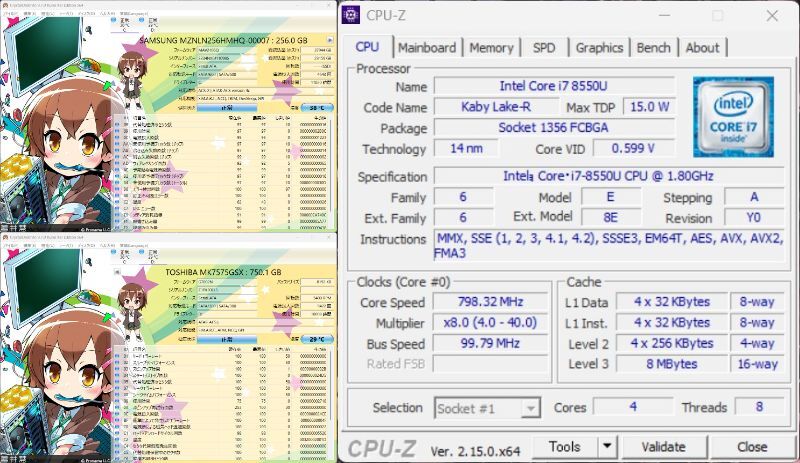The height and width of the screenshot is (463, 800).
Task: Go to the Bench tab
Action: 654,47
